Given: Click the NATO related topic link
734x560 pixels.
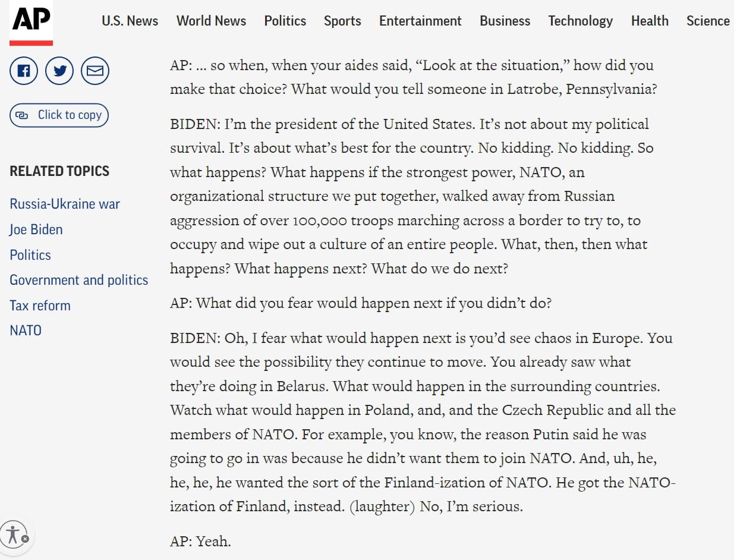Looking at the screenshot, I should tap(26, 331).
